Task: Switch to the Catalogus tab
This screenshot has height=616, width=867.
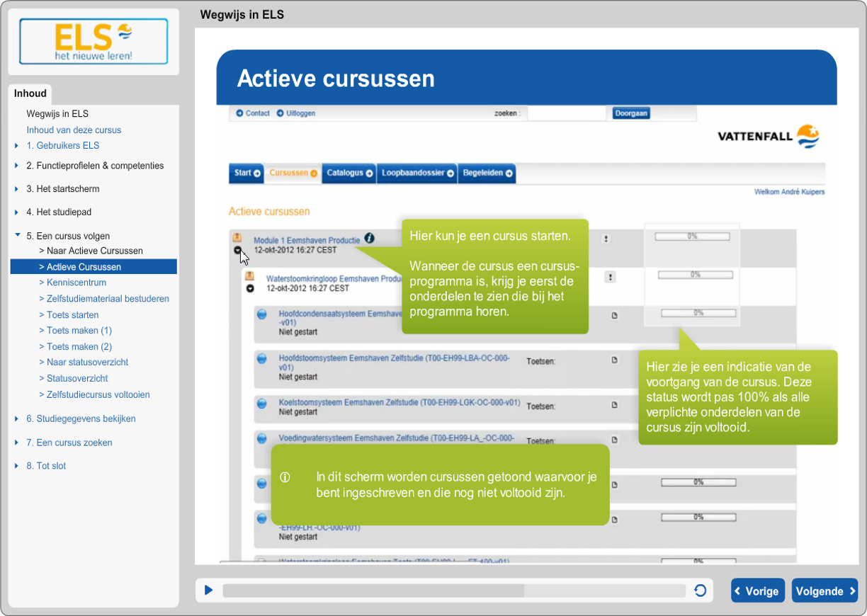Action: 348,173
